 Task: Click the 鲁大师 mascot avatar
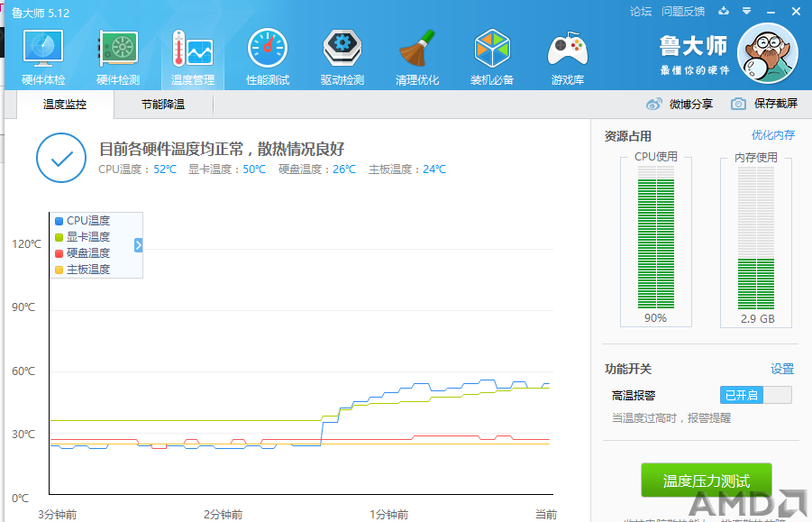pyautogui.click(x=768, y=53)
